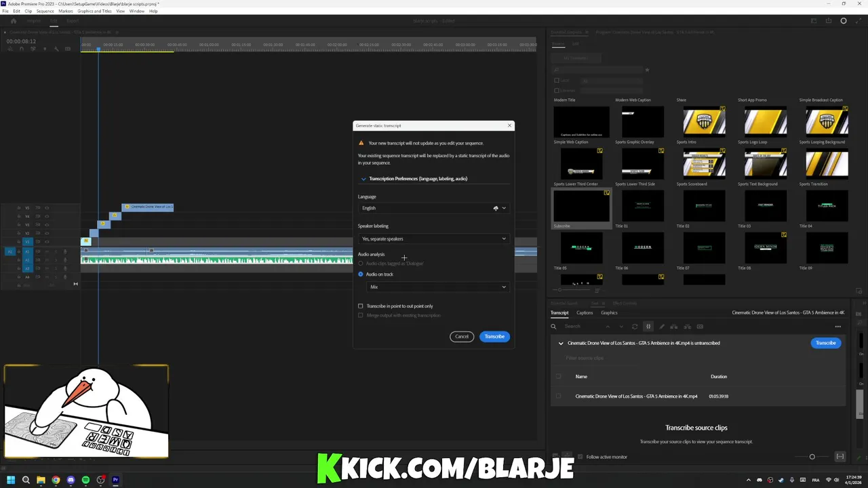
Task: Select the Audio on track radio button
Action: tap(361, 274)
